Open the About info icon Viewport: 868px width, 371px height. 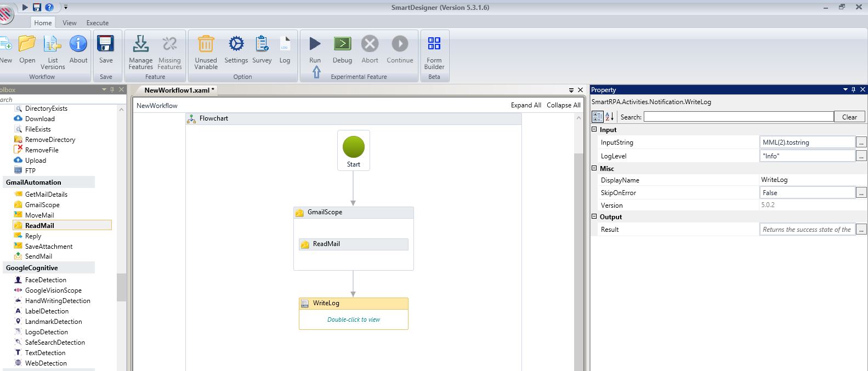click(78, 44)
